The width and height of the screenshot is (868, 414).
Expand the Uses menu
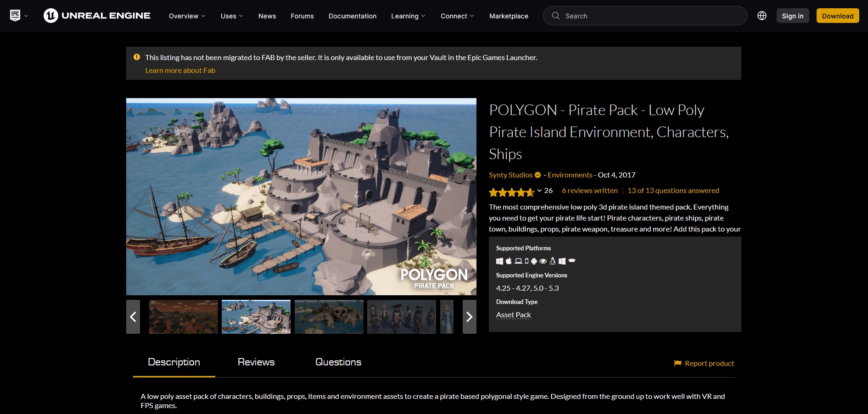pos(232,16)
